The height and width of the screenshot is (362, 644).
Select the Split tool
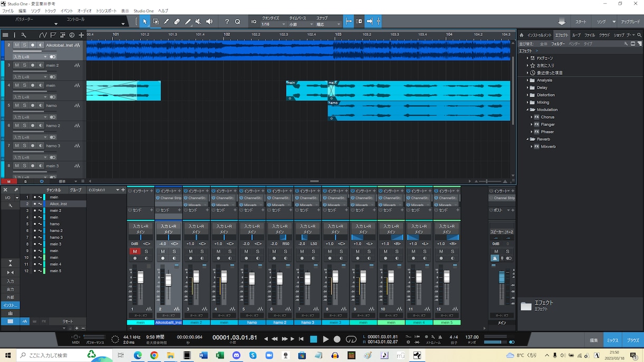point(166,22)
